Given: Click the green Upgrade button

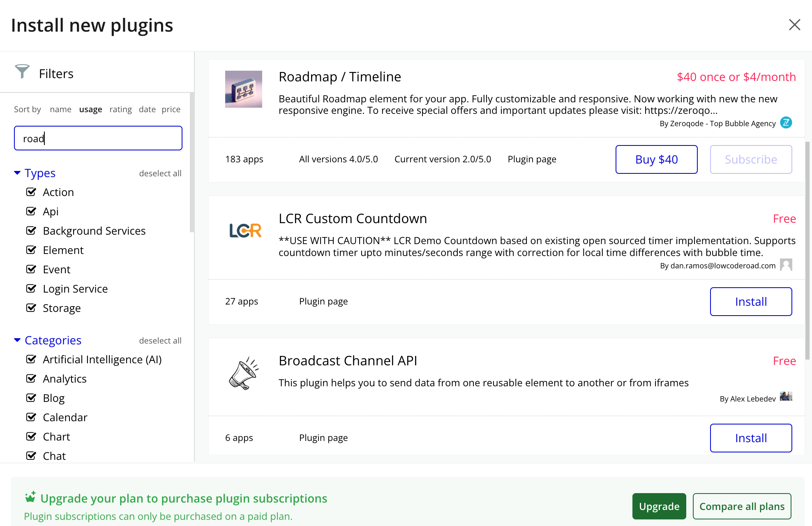Looking at the screenshot, I should pyautogui.click(x=659, y=506).
